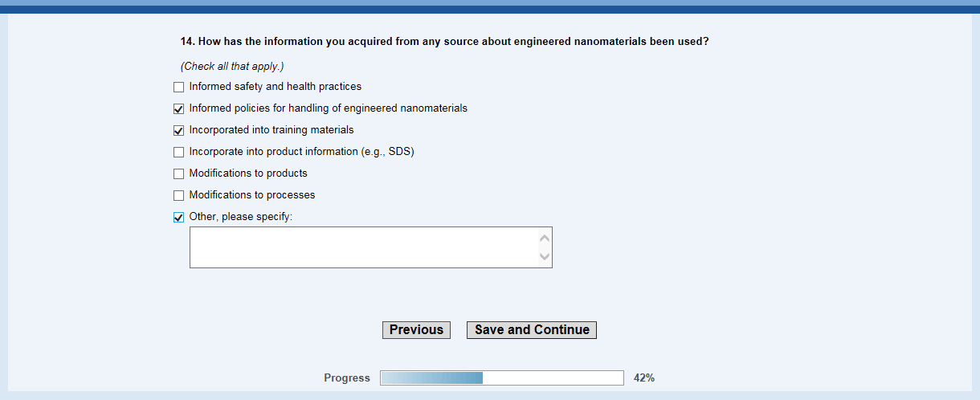The image size is (980, 400).
Task: Click the "Check all that apply" instruction text
Action: 232,66
